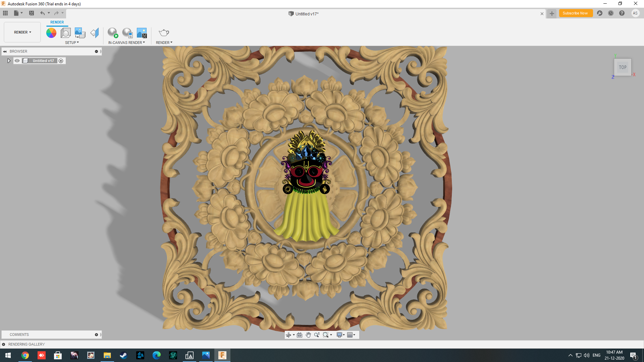Capture Image from canvas

tap(142, 33)
